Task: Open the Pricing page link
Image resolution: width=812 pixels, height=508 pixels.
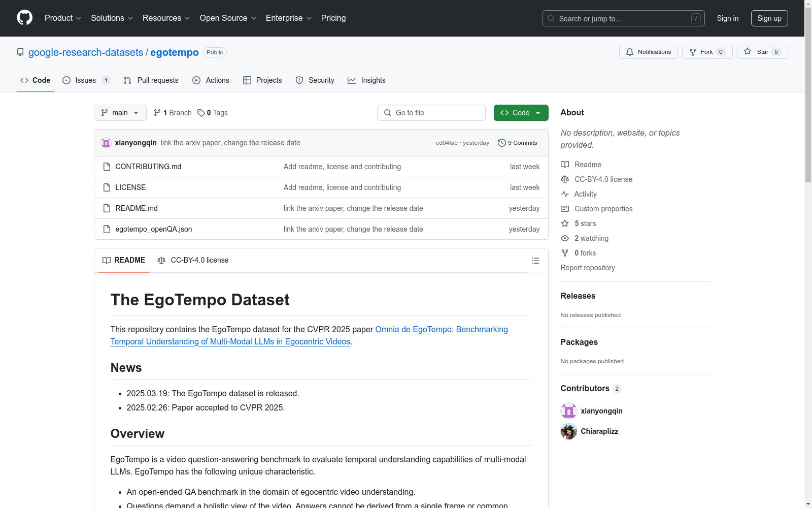Action: click(333, 18)
